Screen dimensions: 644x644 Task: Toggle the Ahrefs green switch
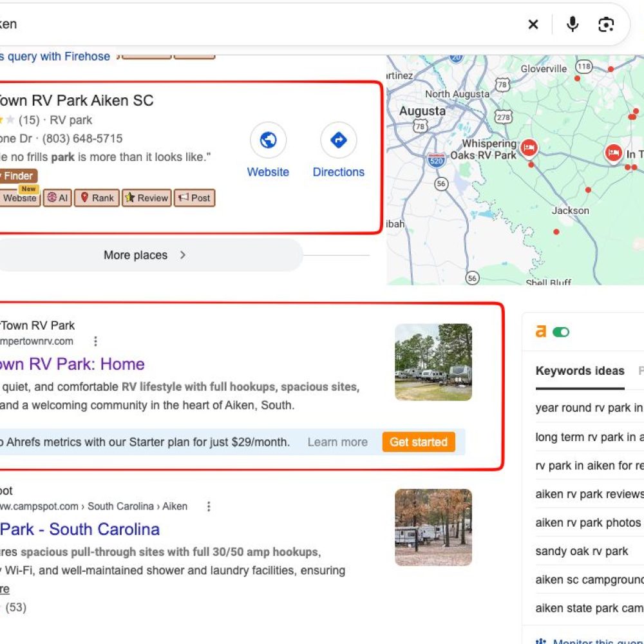pos(561,332)
